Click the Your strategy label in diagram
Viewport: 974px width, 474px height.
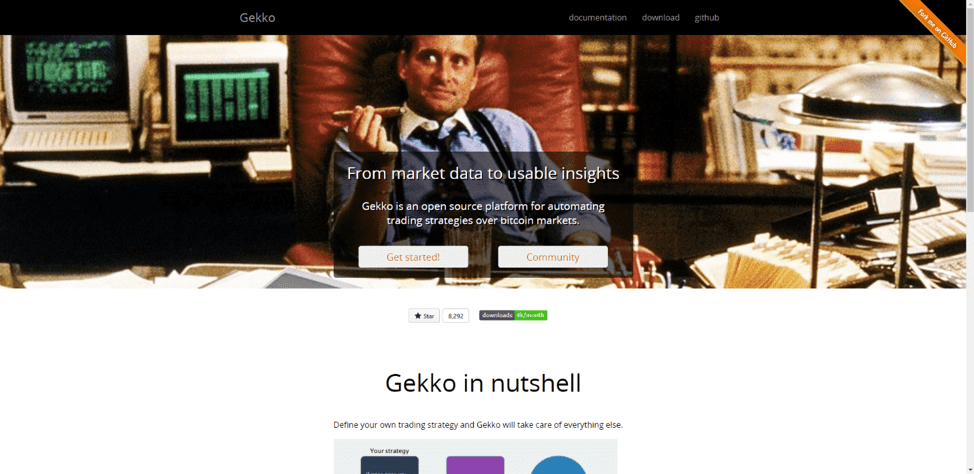pyautogui.click(x=389, y=451)
